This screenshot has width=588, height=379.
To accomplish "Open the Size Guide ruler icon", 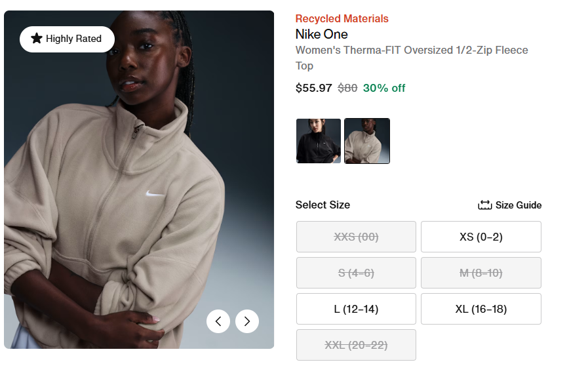I will 485,205.
